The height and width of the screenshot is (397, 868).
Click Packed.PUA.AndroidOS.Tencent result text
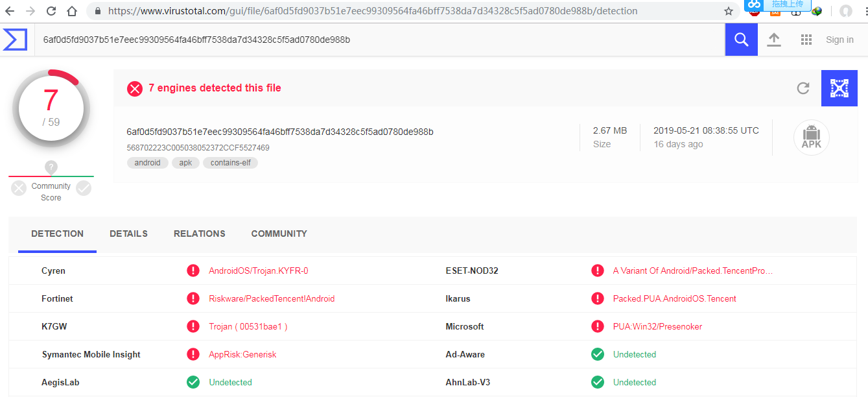coord(675,299)
